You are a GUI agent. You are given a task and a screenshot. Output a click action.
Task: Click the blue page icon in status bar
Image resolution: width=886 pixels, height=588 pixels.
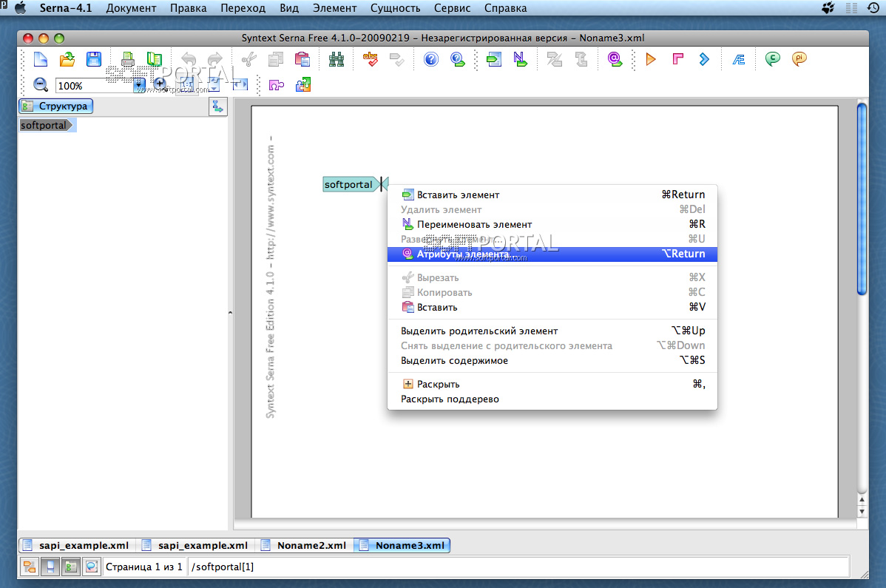(50, 567)
